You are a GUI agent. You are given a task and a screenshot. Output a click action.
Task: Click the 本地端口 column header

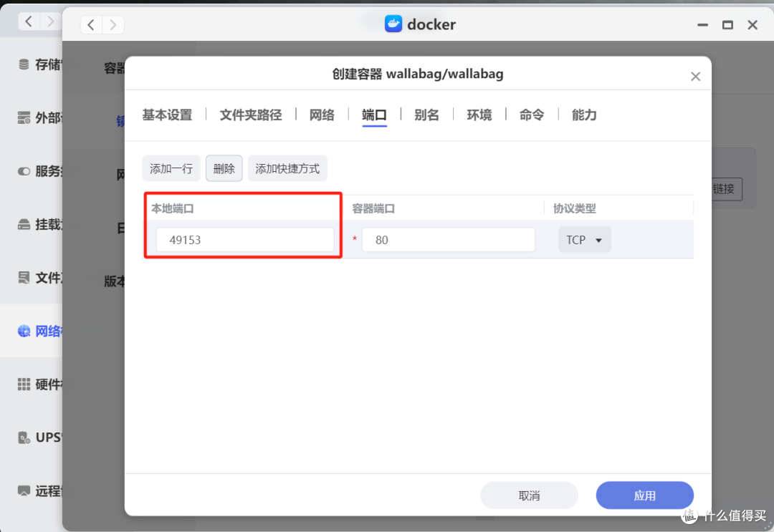(172, 208)
